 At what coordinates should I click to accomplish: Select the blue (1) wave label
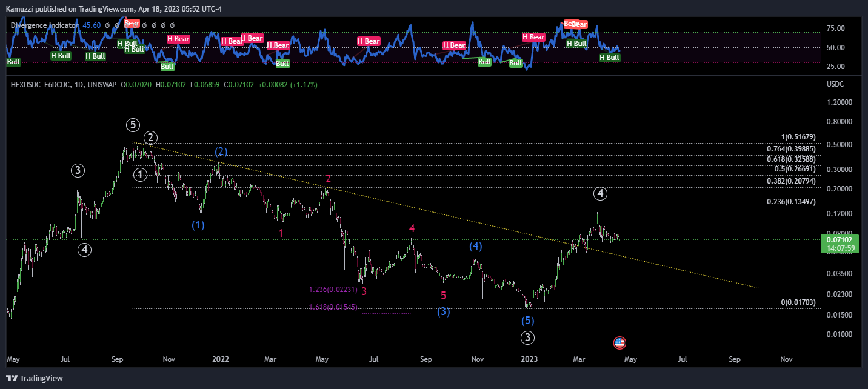click(x=198, y=225)
